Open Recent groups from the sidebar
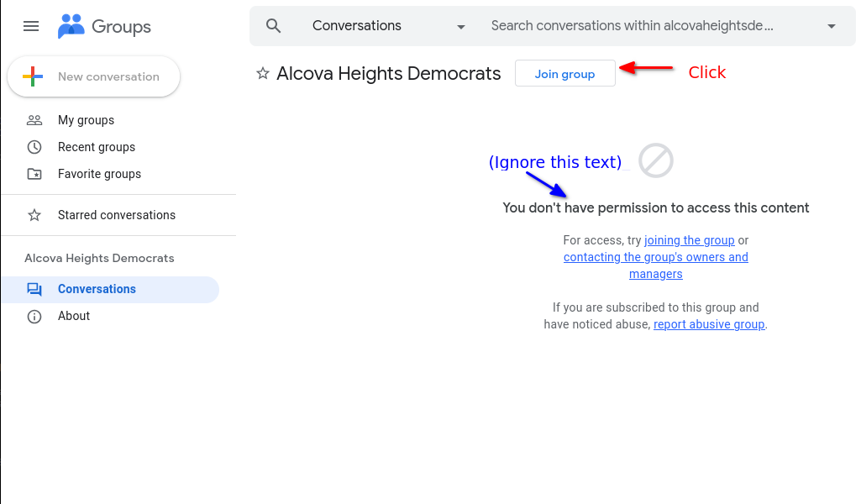Screen dimensions: 861x504 97,147
